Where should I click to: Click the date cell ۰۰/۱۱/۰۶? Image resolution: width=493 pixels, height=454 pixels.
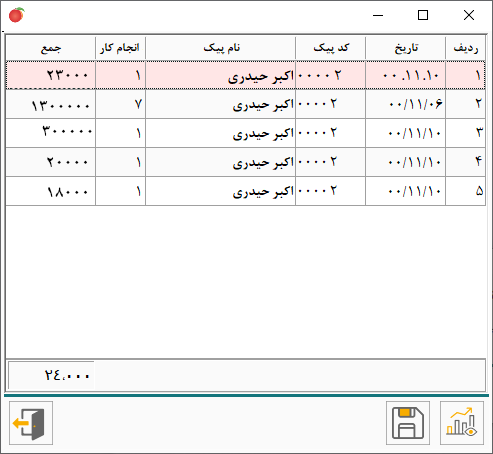tap(405, 104)
